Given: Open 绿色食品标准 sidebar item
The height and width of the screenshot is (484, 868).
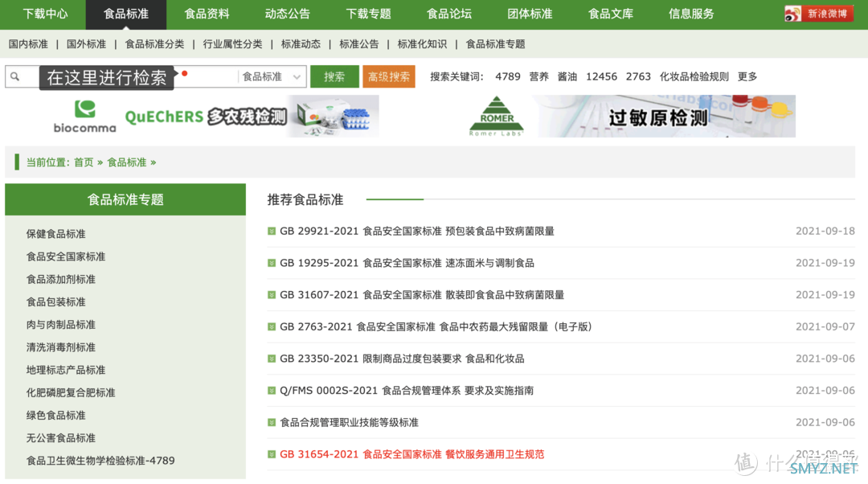Looking at the screenshot, I should pos(56,416).
